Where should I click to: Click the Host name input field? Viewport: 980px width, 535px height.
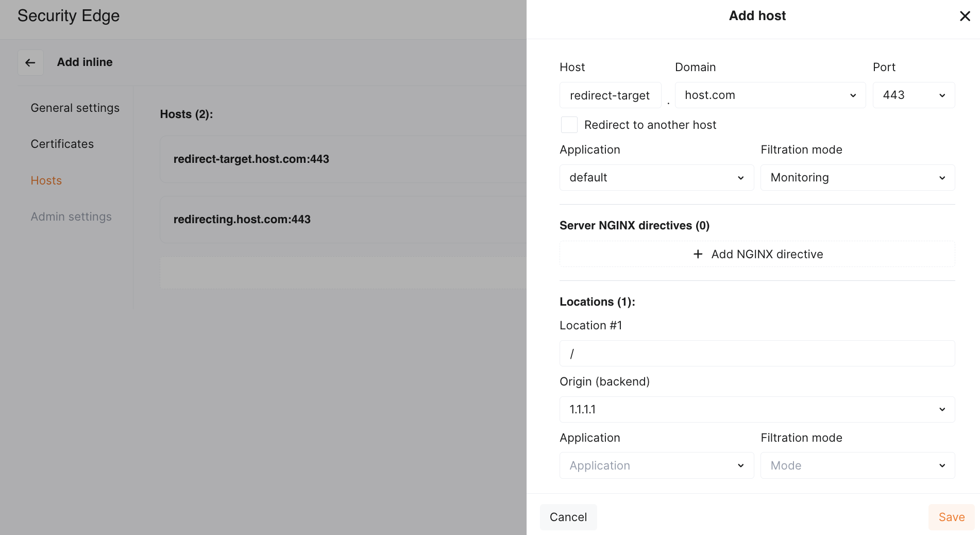(x=610, y=95)
